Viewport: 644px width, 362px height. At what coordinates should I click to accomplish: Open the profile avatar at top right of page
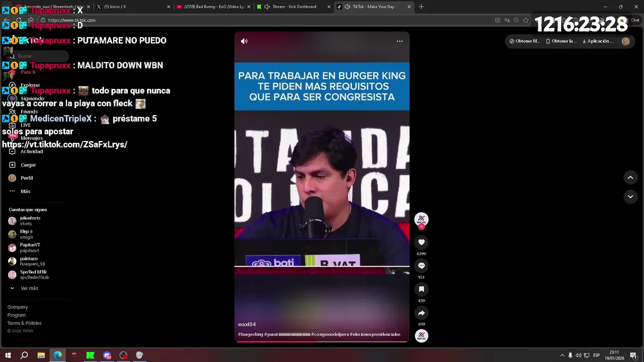click(x=626, y=41)
